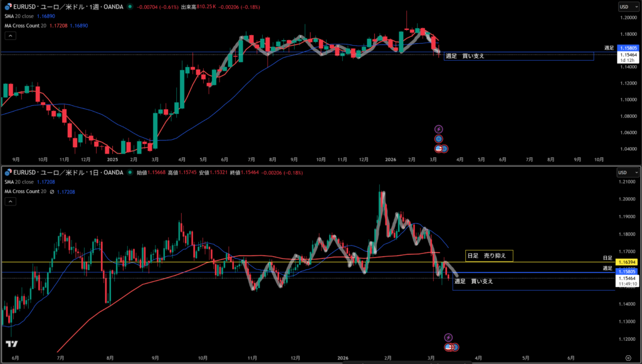Open chart settings gear at bottom-right corner
The image size is (642, 364).
pos(628,357)
